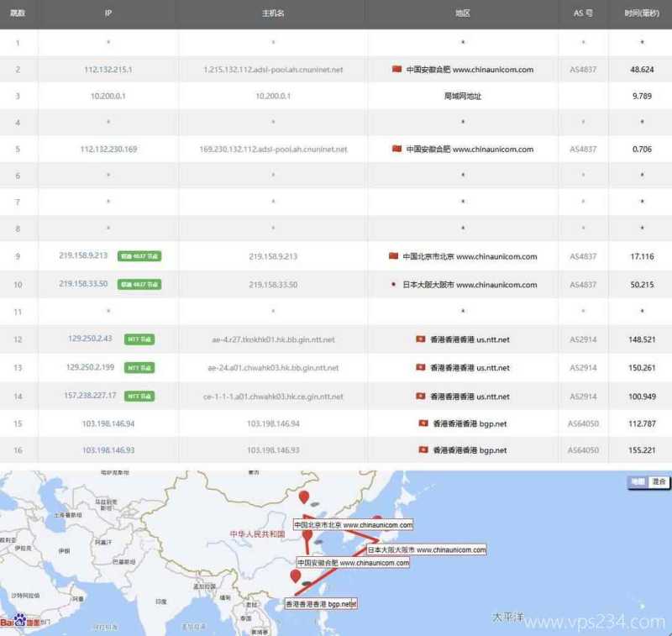This screenshot has height=636, width=672.
Task: Open IP address 112.132.215.1
Action: (x=108, y=69)
